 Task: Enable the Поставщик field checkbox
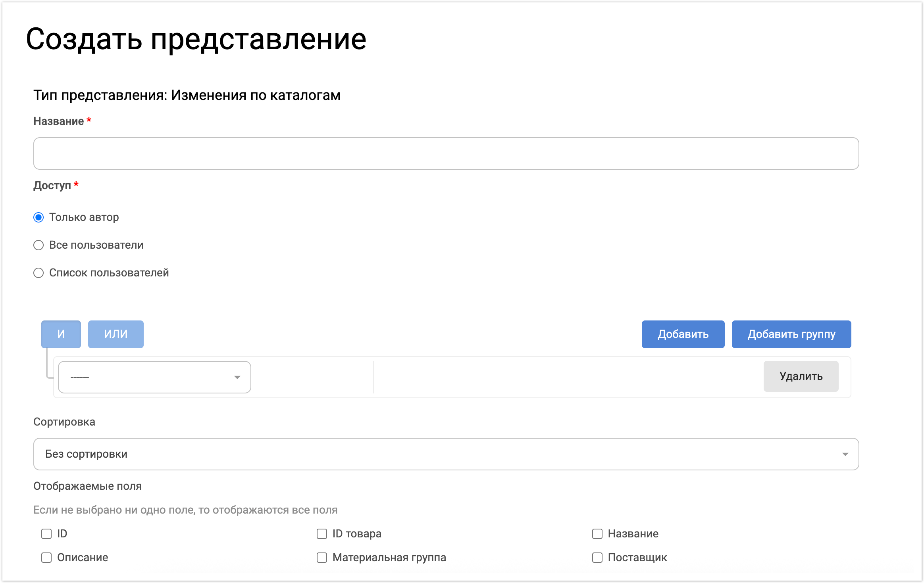click(597, 558)
